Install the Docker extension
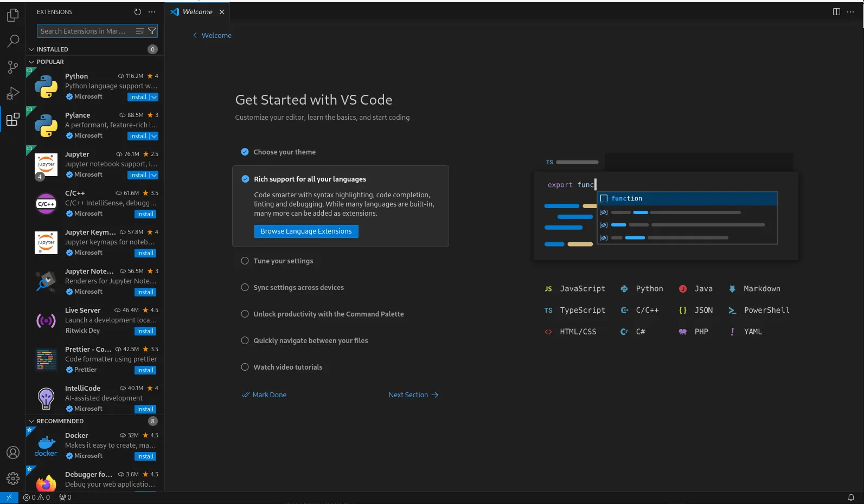The image size is (864, 504). pyautogui.click(x=145, y=457)
